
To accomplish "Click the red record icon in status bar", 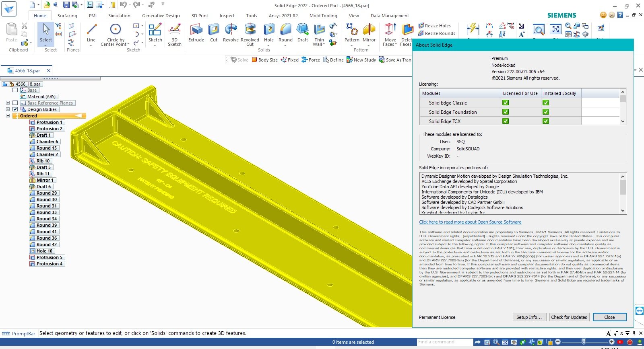I will pos(630,342).
